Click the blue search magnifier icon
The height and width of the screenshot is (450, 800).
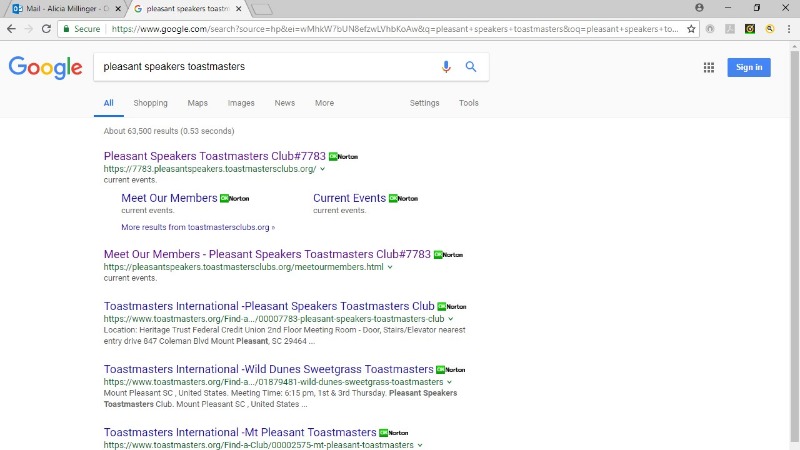coord(471,67)
